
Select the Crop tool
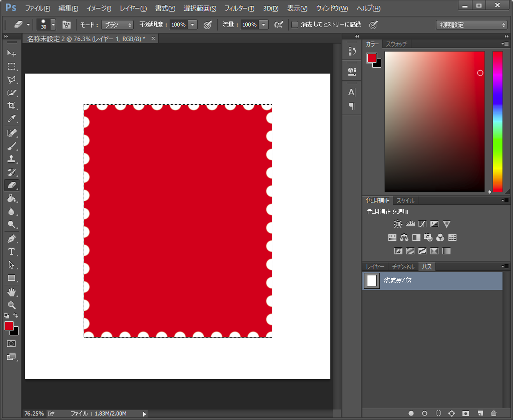(11, 106)
